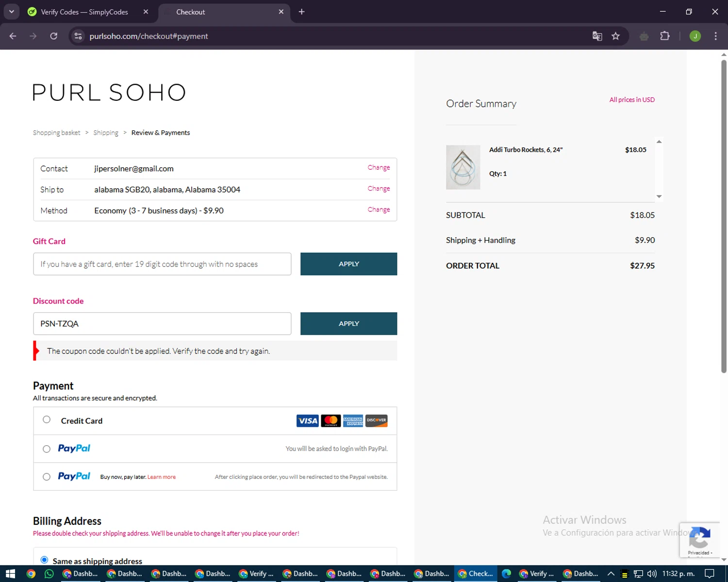Viewport: 728px width, 582px height.
Task: Click the Discover card logo
Action: (x=377, y=420)
